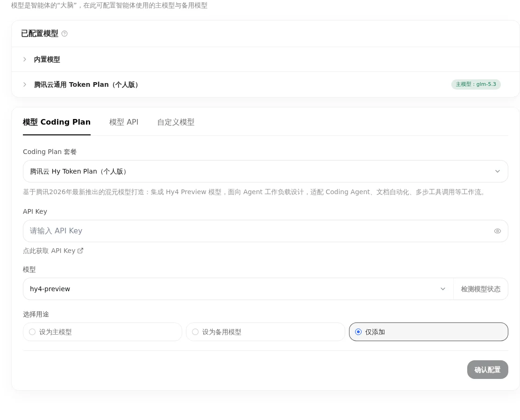Viewport: 520px width, 420px height.
Task: Toggle API Key visibility eye icon
Action: point(497,231)
